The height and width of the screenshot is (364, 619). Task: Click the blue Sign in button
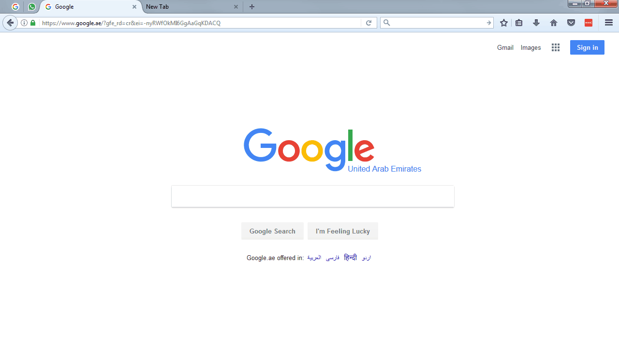(587, 47)
